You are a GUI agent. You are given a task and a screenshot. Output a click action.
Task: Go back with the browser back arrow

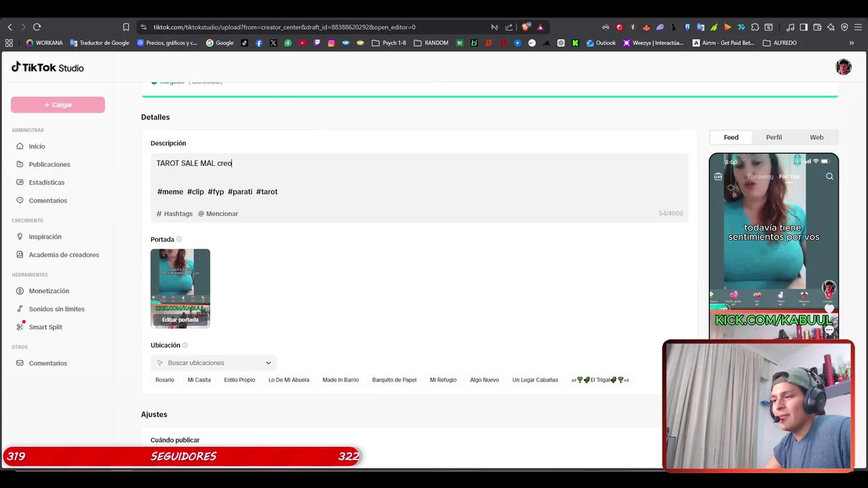[9, 27]
